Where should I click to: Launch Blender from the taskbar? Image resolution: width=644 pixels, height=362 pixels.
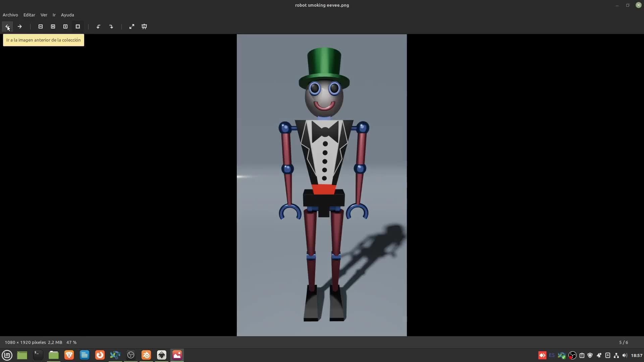click(146, 355)
